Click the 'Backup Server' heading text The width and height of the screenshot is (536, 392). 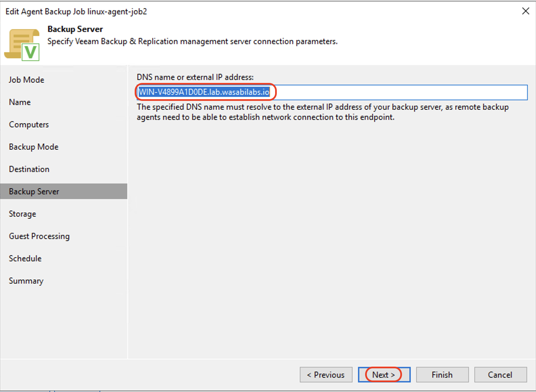coord(75,29)
